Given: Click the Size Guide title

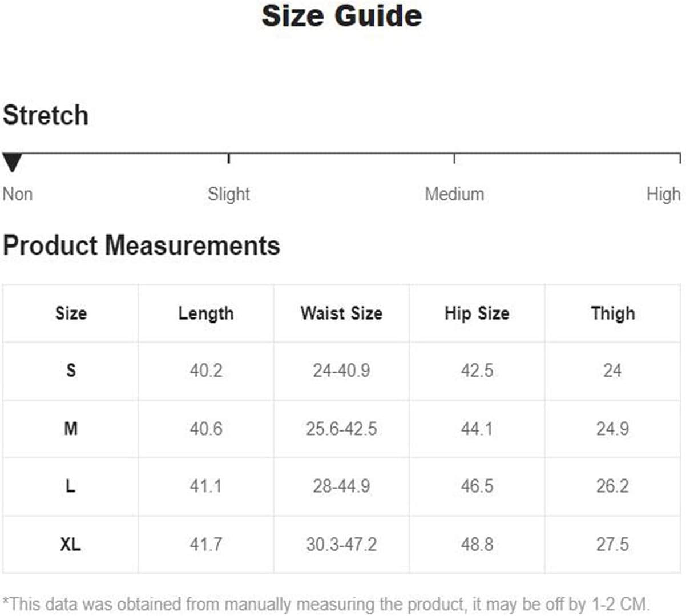Looking at the screenshot, I should (x=342, y=15).
